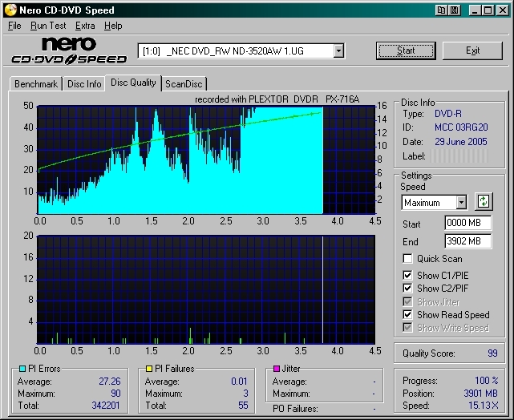Click the disc type DVD-R

pos(448,114)
